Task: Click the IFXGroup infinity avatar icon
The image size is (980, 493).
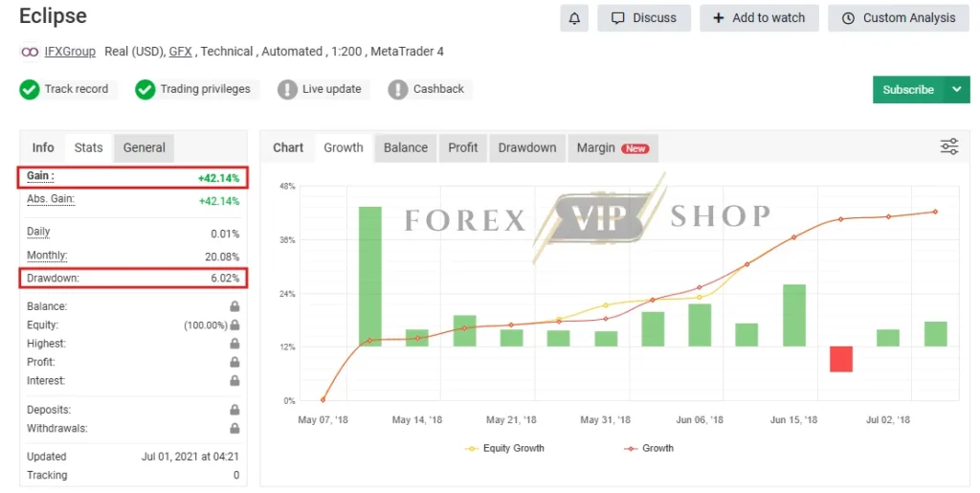Action: (x=30, y=52)
